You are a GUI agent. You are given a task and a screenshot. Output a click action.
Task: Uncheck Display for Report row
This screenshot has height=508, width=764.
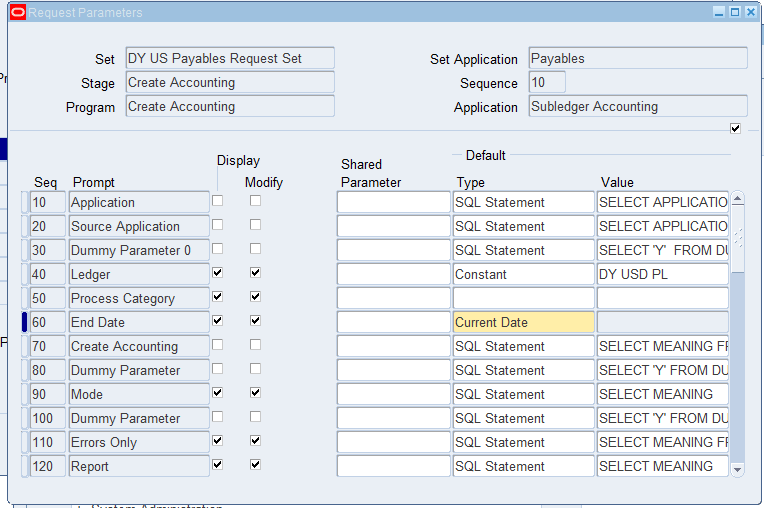(x=217, y=465)
